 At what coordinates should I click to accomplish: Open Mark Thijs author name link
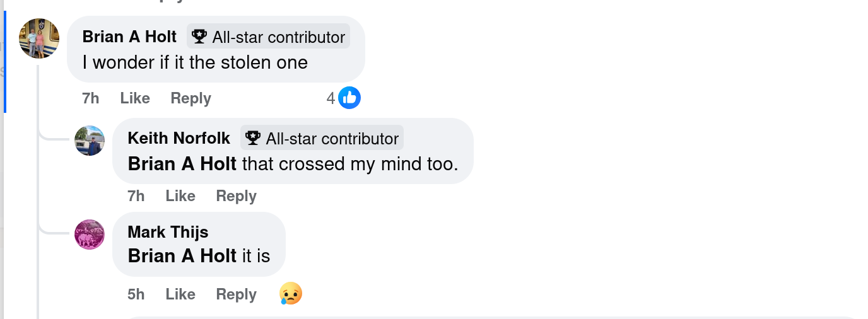click(168, 232)
